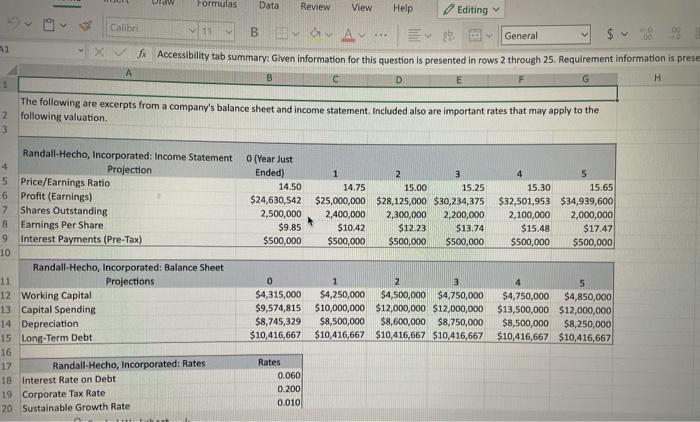Select column B header
The image size is (700, 422).
269,77
